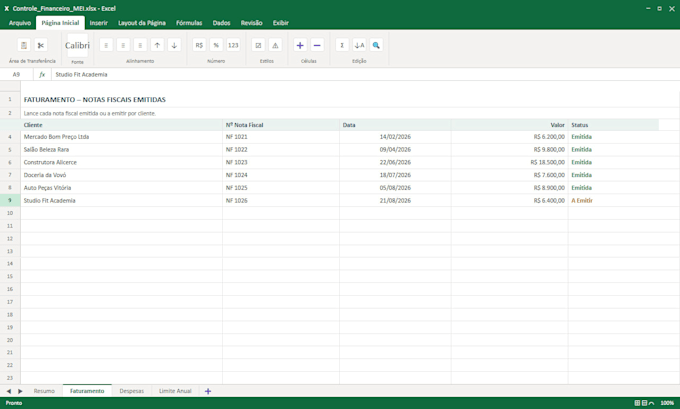Open the Layout da Página tab
Viewport: 680px width, 409px height.
[142, 23]
